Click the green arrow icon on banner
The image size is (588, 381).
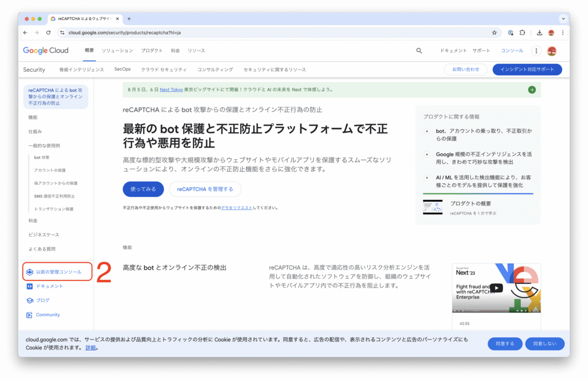pyautogui.click(x=532, y=90)
